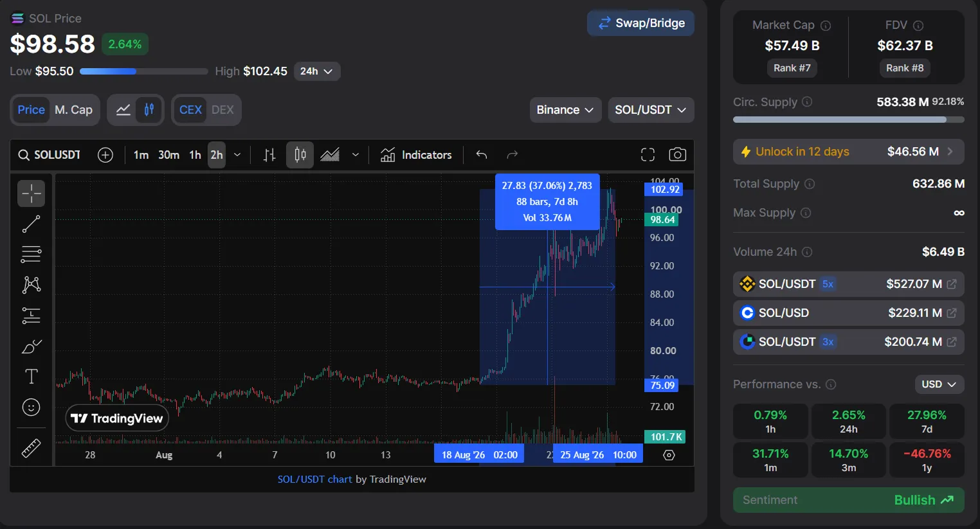This screenshot has width=980, height=529.
Task: Select CEX data source
Action: click(190, 110)
